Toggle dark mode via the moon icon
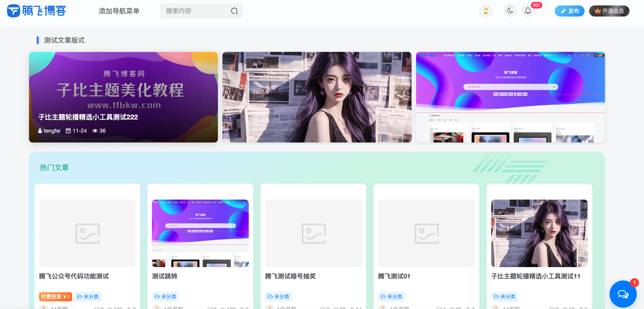The height and width of the screenshot is (309, 644). click(510, 11)
